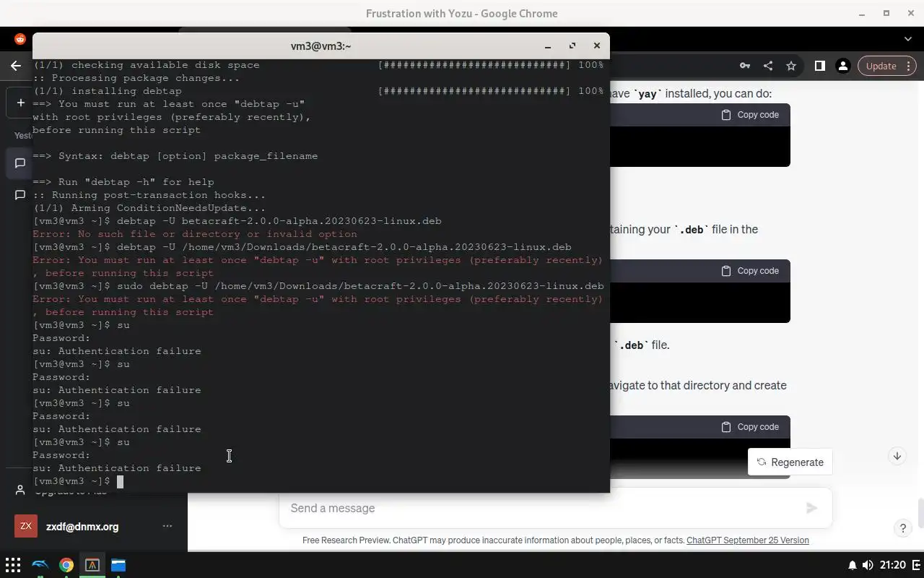The image size is (924, 578).
Task: Click the command 'debtap -U betacraft-2.0.0-alpha.20230623-linux.deb'
Action: [279, 221]
